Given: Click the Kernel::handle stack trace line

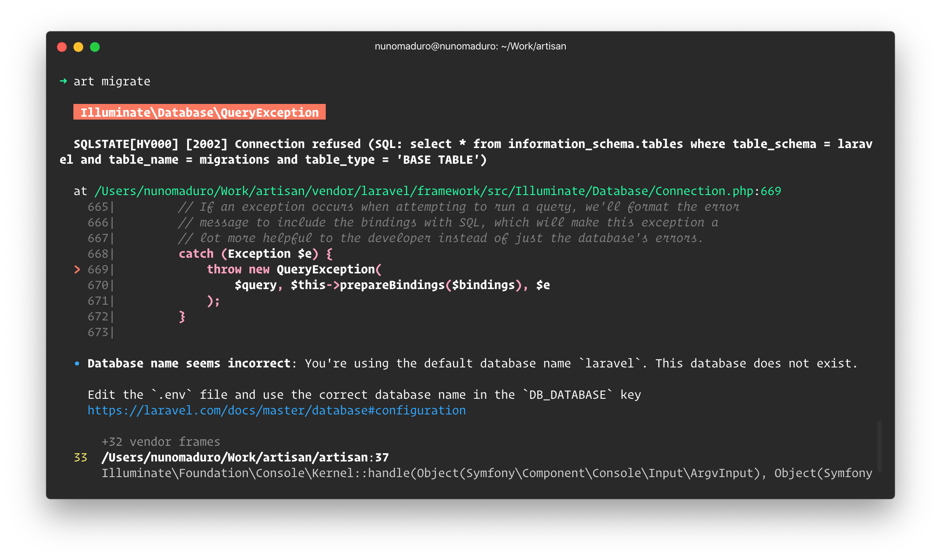Looking at the screenshot, I should (x=487, y=473).
